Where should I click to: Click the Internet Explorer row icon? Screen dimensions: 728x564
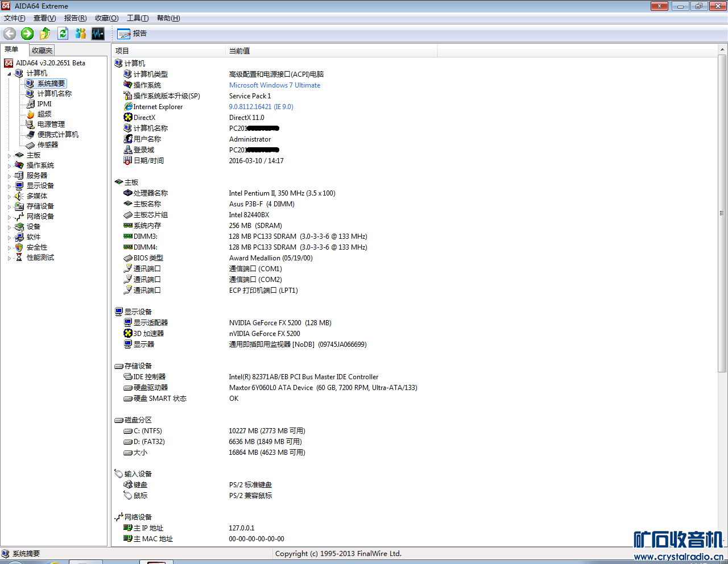[x=128, y=107]
